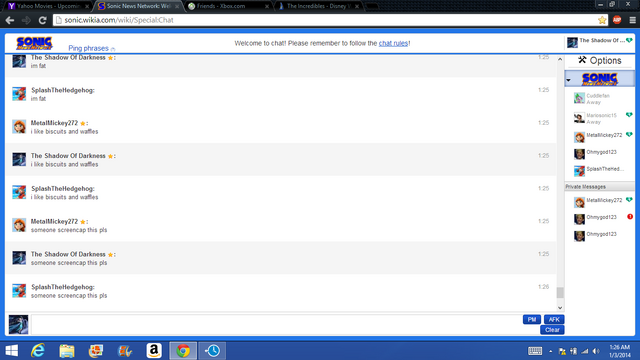The height and width of the screenshot is (360, 640).
Task: Switch to Yahoo Movies tab
Action: click(47, 6)
